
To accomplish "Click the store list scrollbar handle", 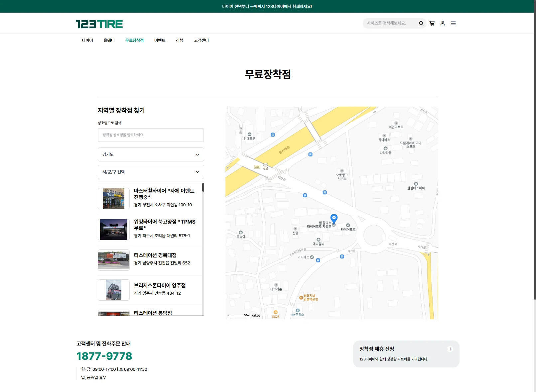I will (x=203, y=187).
